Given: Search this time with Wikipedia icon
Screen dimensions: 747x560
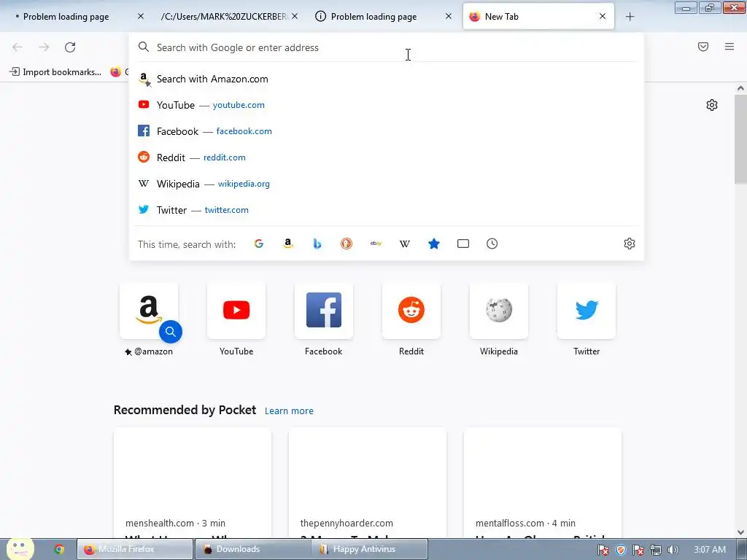Looking at the screenshot, I should click(x=404, y=244).
